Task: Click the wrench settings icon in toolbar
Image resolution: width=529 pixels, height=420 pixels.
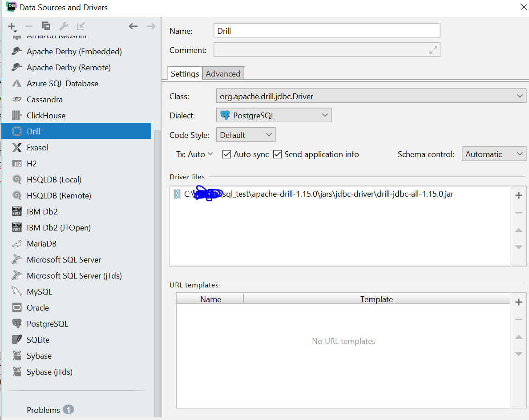Action: [64, 26]
